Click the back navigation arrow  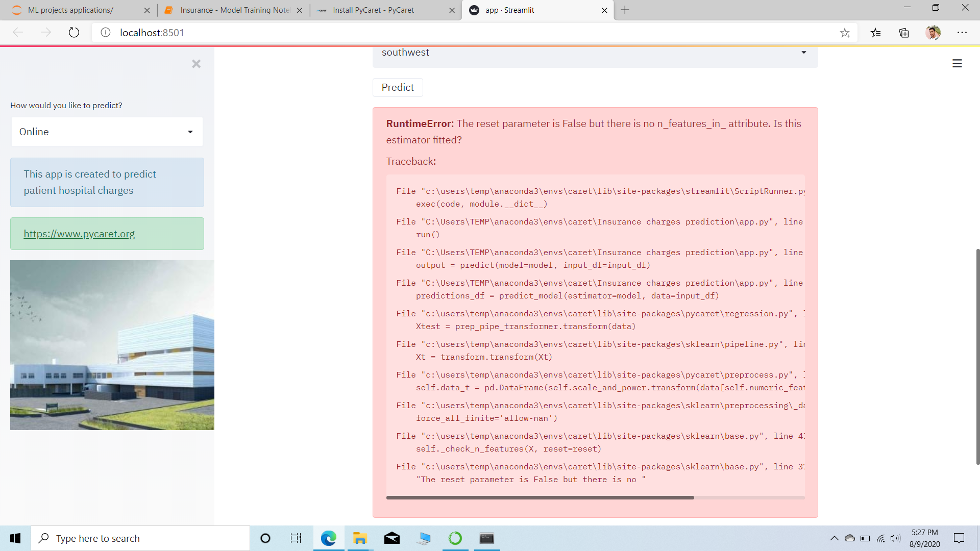pyautogui.click(x=17, y=32)
